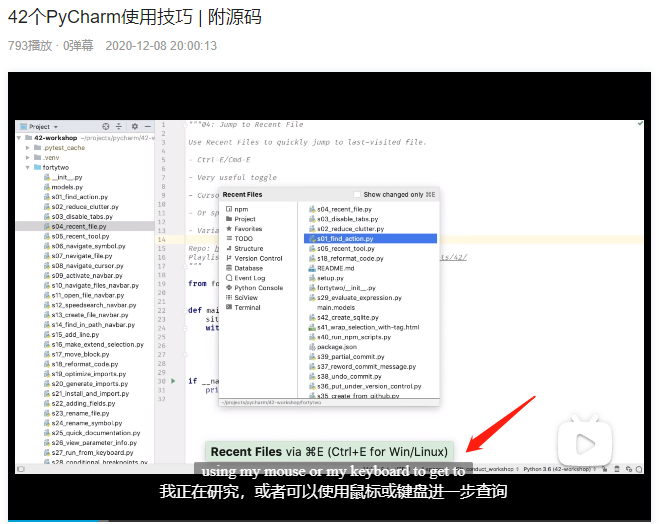Screen dimensions: 659x524
Task: Click the locate-file target icon in Project panel
Action: coord(106,126)
